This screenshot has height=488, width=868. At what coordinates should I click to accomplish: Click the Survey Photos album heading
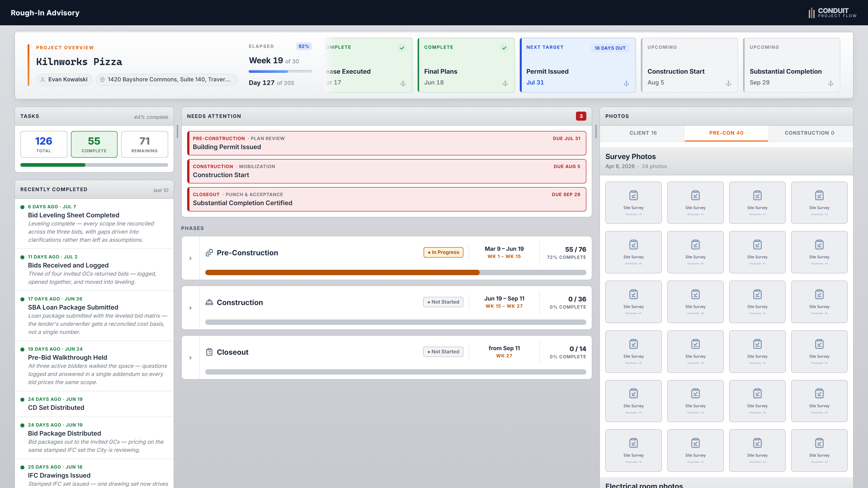coord(630,157)
